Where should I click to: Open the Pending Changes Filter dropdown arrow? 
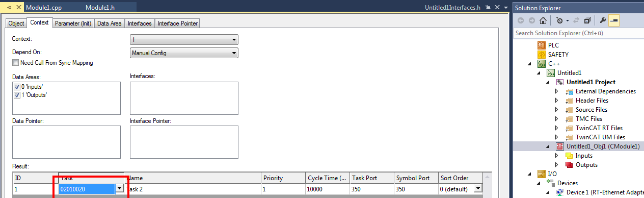(567, 21)
